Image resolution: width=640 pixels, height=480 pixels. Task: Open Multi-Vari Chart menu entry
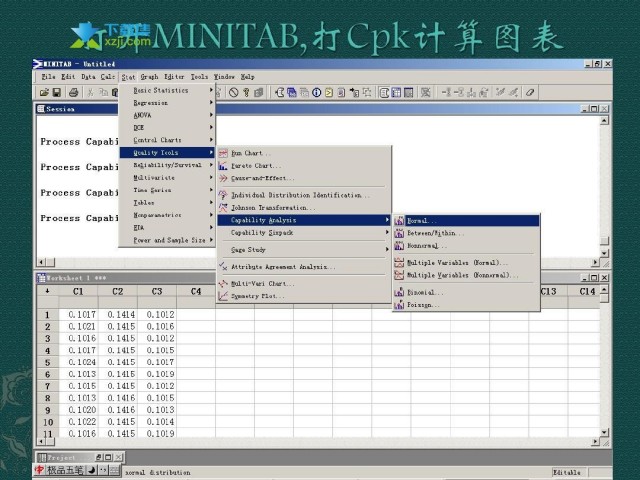coord(304,284)
